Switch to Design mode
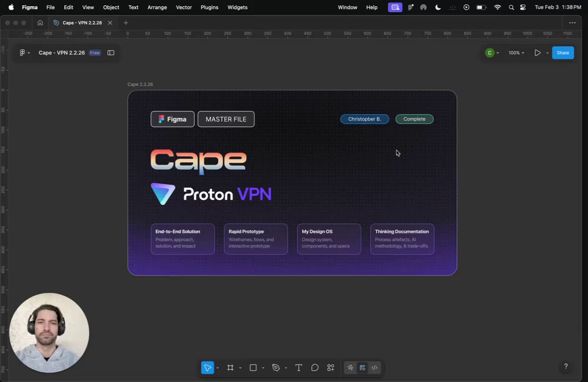The height and width of the screenshot is (382, 588). (x=362, y=368)
